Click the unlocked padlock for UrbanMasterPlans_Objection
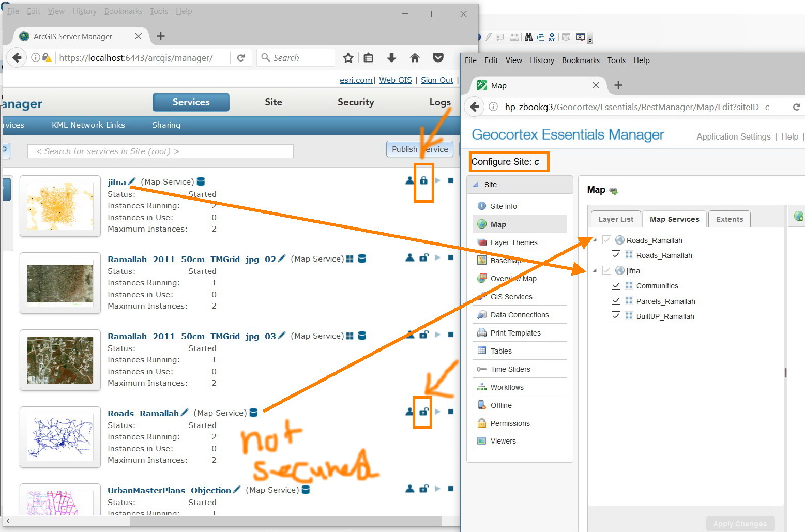Image resolution: width=805 pixels, height=532 pixels. (x=423, y=489)
